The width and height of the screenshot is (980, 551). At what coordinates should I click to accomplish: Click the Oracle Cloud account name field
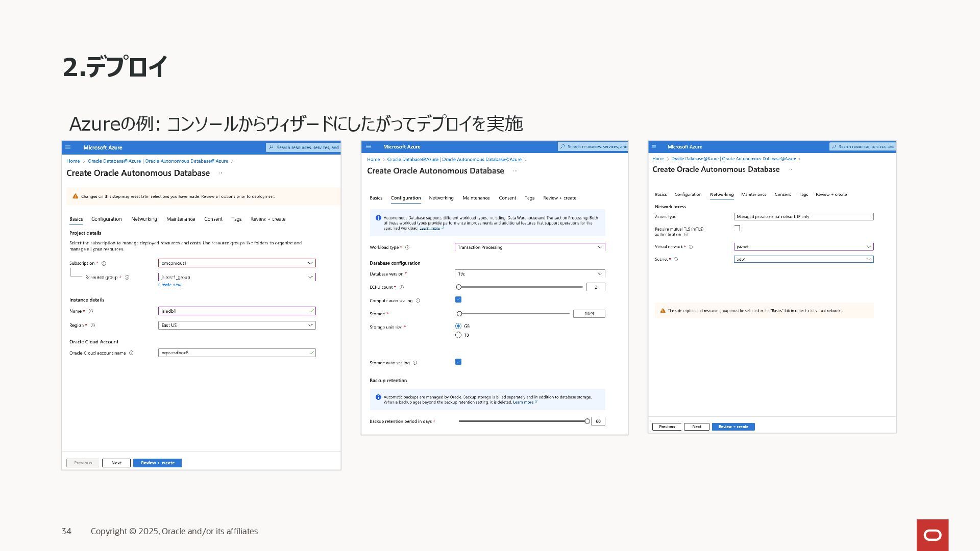point(237,353)
